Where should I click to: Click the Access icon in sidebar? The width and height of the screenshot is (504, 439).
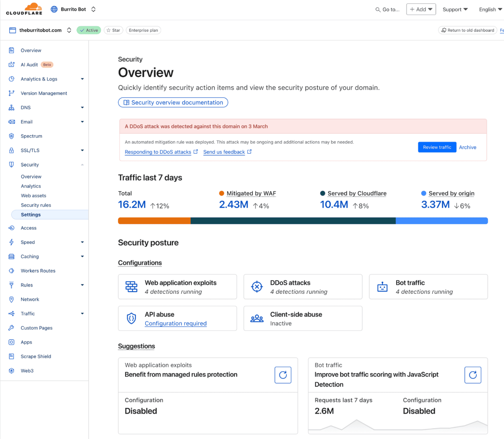coord(11,228)
